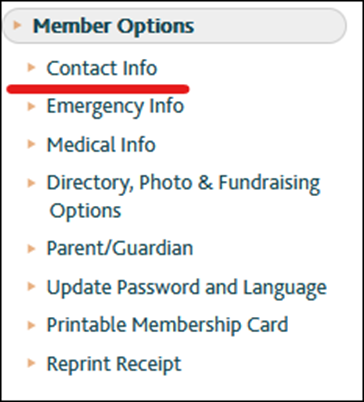Click the red underline beneath Contact Info
This screenshot has width=364, height=402.
(x=98, y=89)
